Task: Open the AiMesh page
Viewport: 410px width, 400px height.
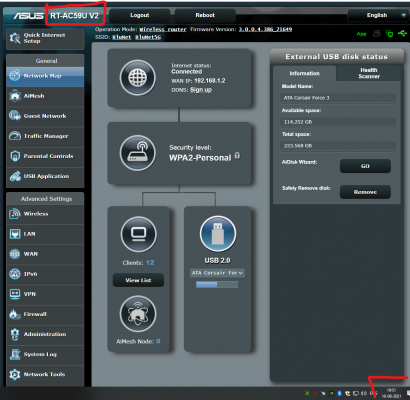Action: click(45, 96)
